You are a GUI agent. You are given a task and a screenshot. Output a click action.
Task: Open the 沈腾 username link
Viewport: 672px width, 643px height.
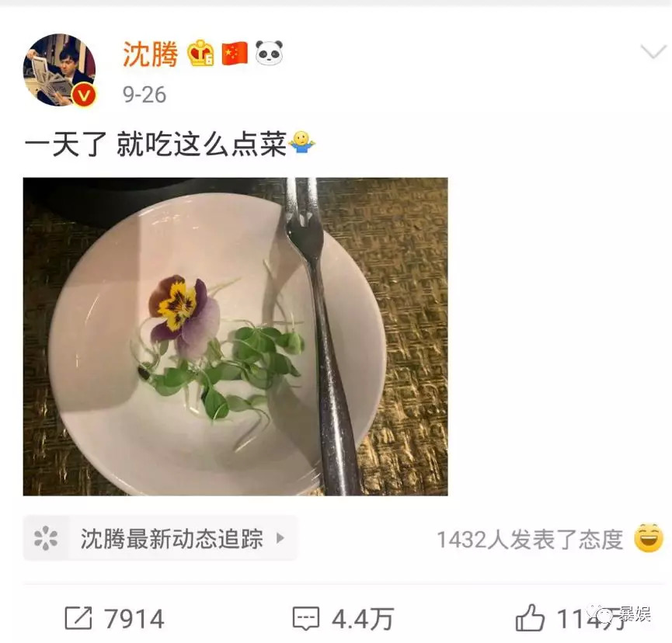(x=150, y=54)
